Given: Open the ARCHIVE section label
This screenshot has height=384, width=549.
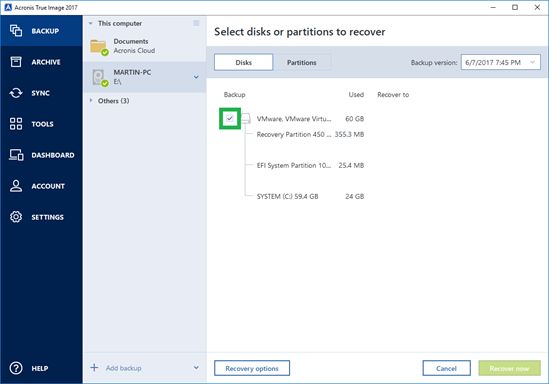Looking at the screenshot, I should (46, 62).
